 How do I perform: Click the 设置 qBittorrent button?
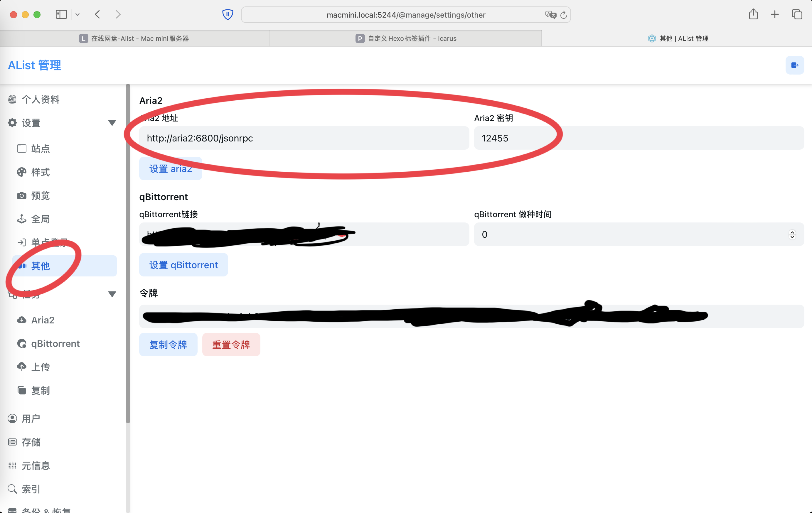(x=183, y=265)
